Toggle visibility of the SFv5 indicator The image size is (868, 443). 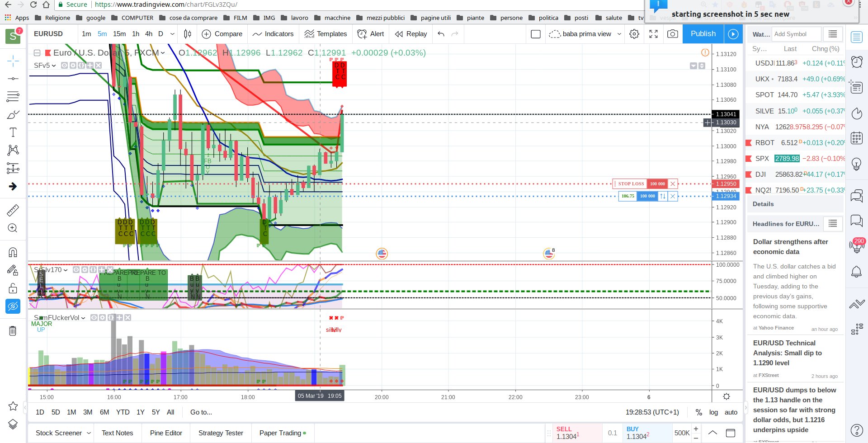coord(65,66)
